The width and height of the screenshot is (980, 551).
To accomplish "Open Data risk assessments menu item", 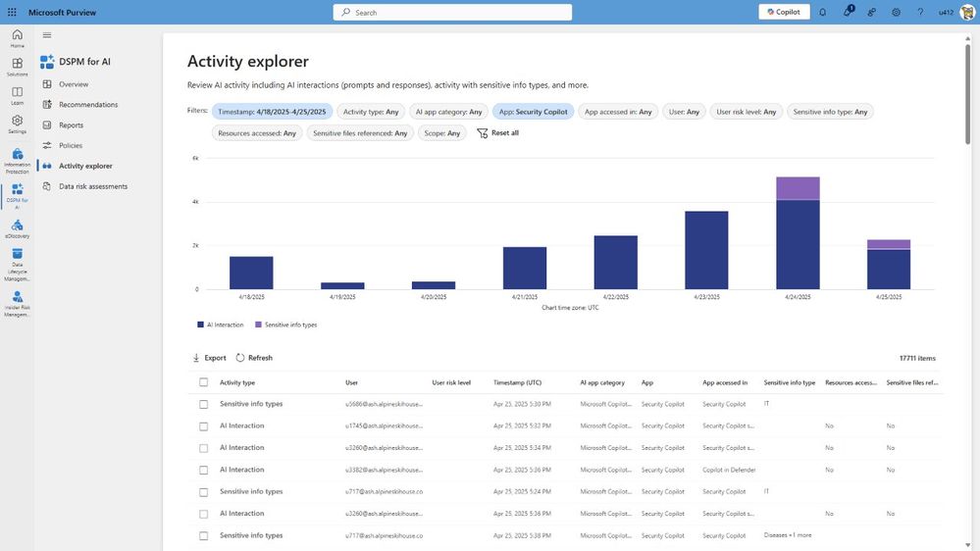I will pos(93,186).
